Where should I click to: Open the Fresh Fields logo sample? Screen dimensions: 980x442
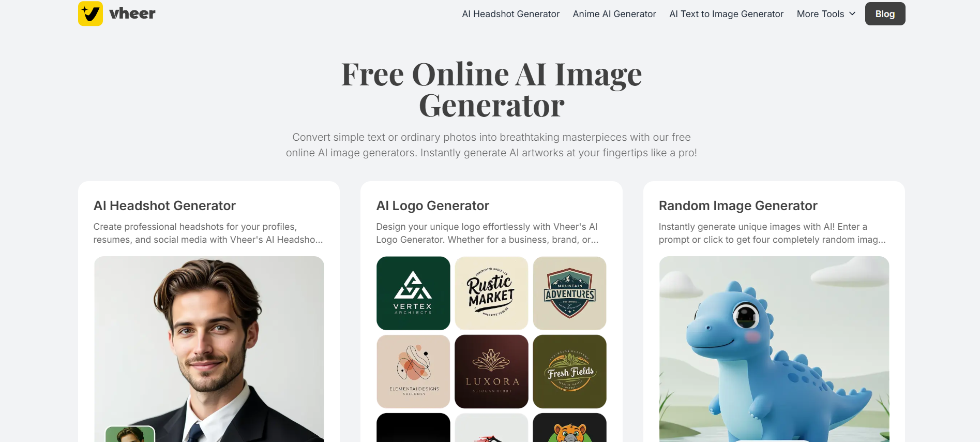[569, 372]
